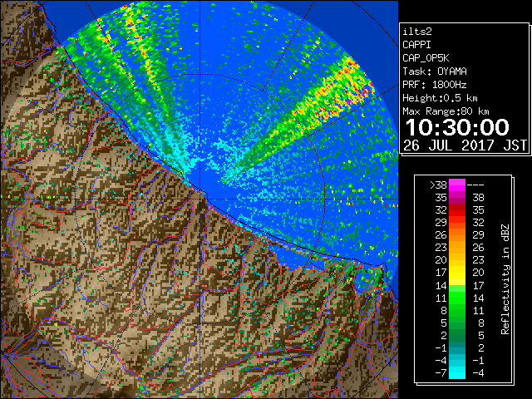Click the 'PRF: 1800Hz' line
Viewport: 532px width, 399px height.
pyautogui.click(x=435, y=85)
